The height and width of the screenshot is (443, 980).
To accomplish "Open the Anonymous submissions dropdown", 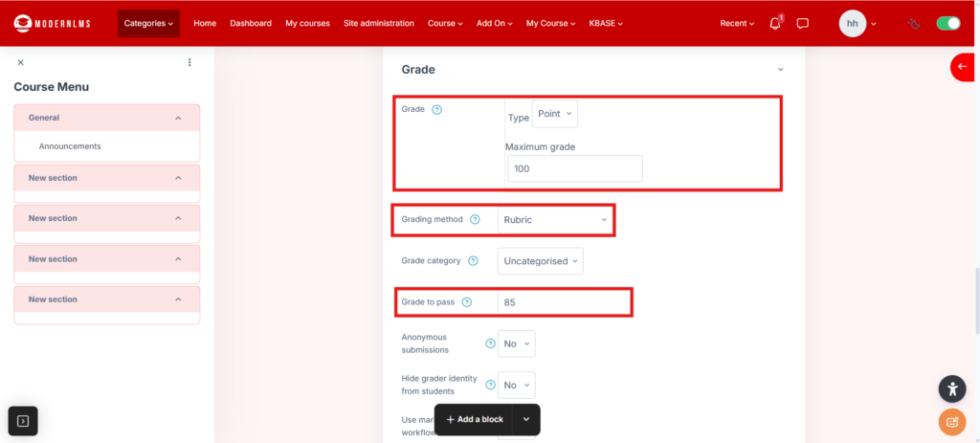I will point(516,343).
